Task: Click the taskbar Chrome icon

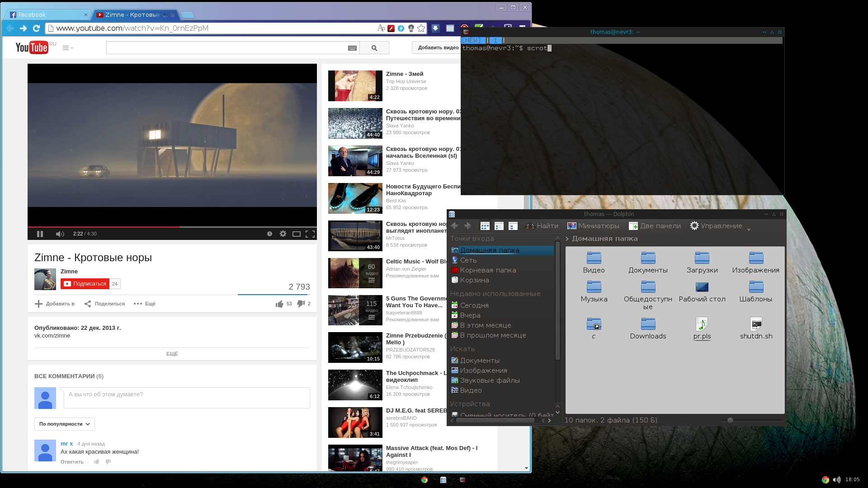Action: tap(425, 480)
